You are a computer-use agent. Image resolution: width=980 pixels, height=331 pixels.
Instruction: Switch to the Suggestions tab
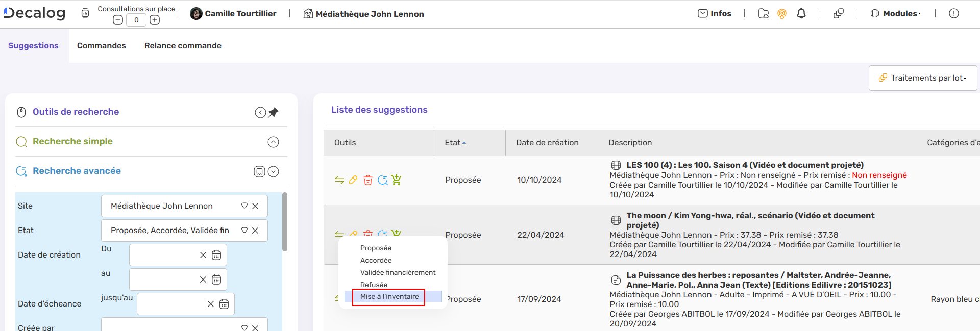[33, 46]
